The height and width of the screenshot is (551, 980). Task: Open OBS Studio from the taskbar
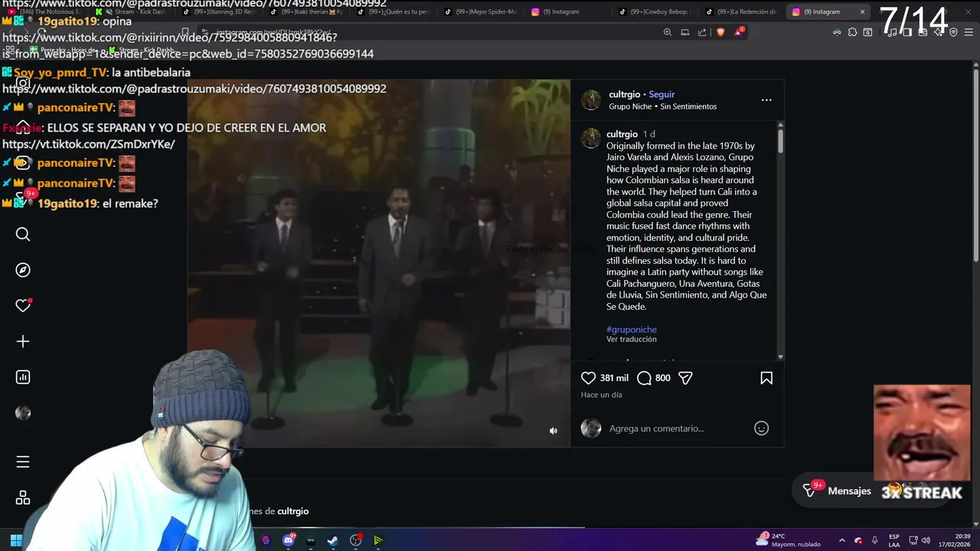coord(355,540)
